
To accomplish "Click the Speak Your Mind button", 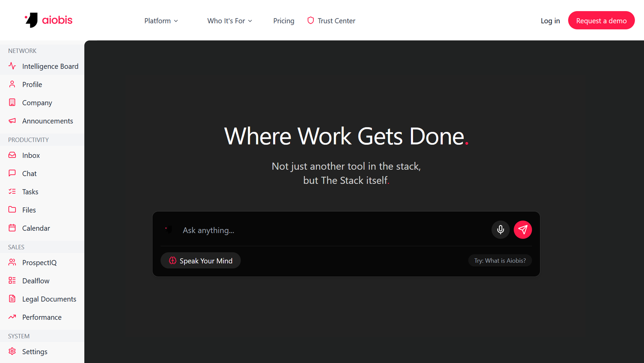I will point(201,261).
